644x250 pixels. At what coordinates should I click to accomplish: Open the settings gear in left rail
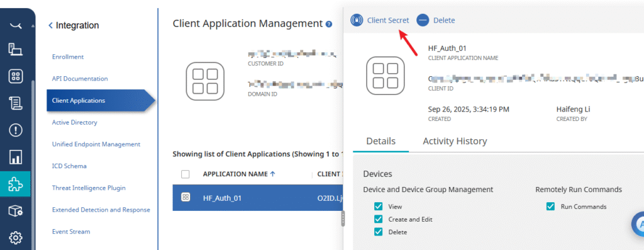coord(16,237)
